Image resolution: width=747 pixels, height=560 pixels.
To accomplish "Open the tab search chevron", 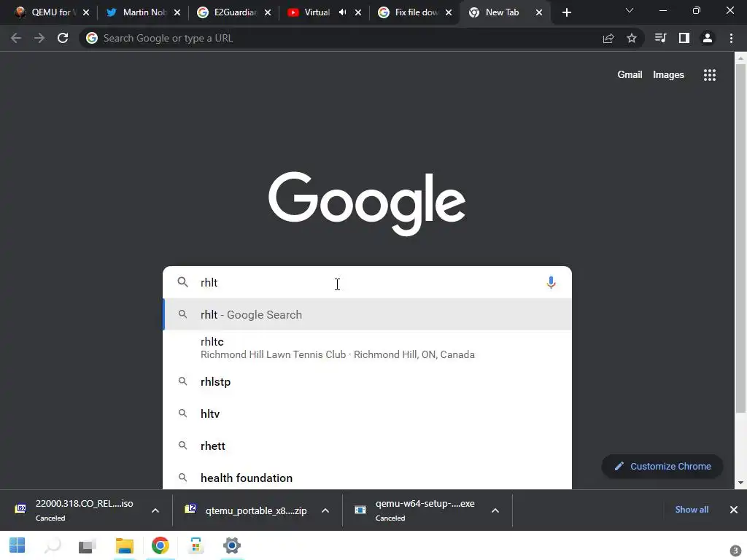I will point(630,10).
